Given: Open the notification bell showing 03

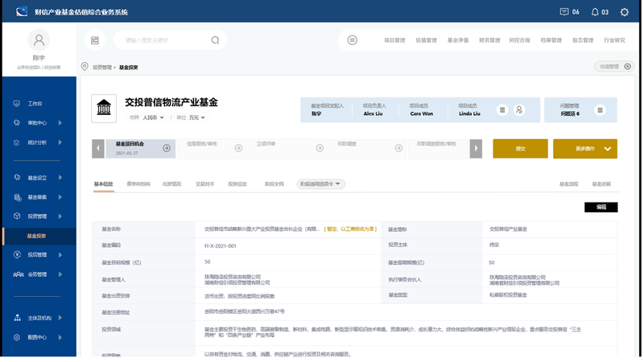Looking at the screenshot, I should 595,12.
